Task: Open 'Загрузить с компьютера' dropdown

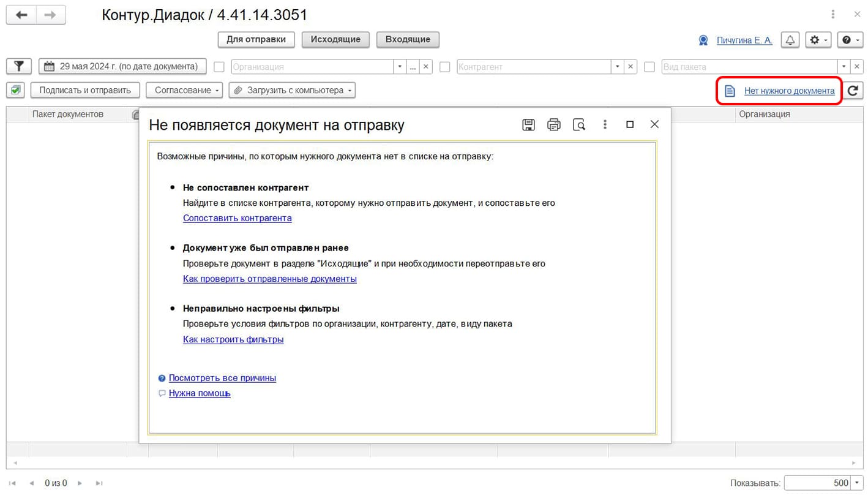Action: click(292, 90)
